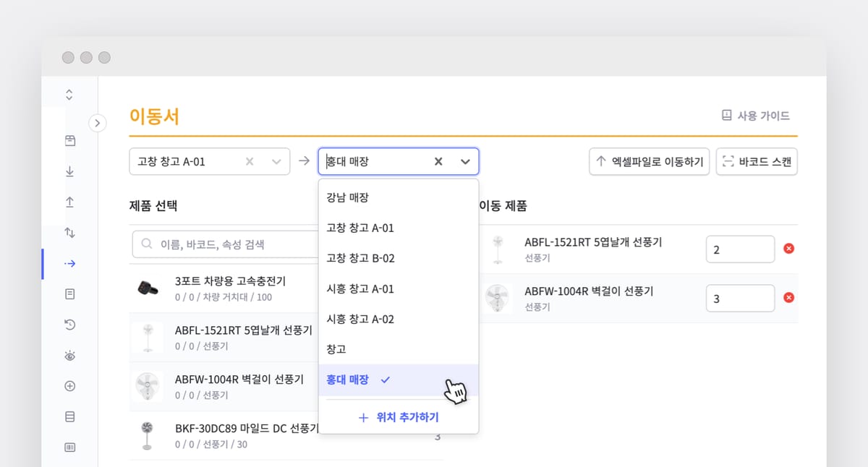The image size is (868, 467).
Task: Open the up-down swap arrows sidebar icon
Action: point(70,233)
